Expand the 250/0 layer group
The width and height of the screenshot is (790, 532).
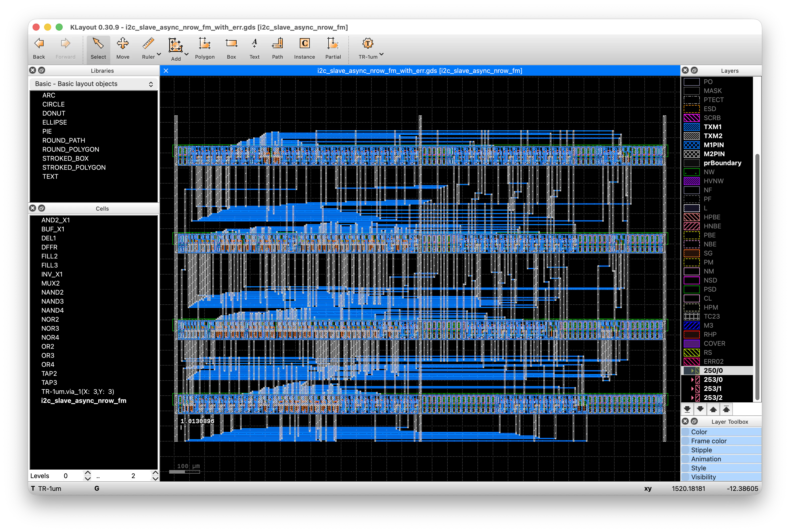click(x=692, y=371)
